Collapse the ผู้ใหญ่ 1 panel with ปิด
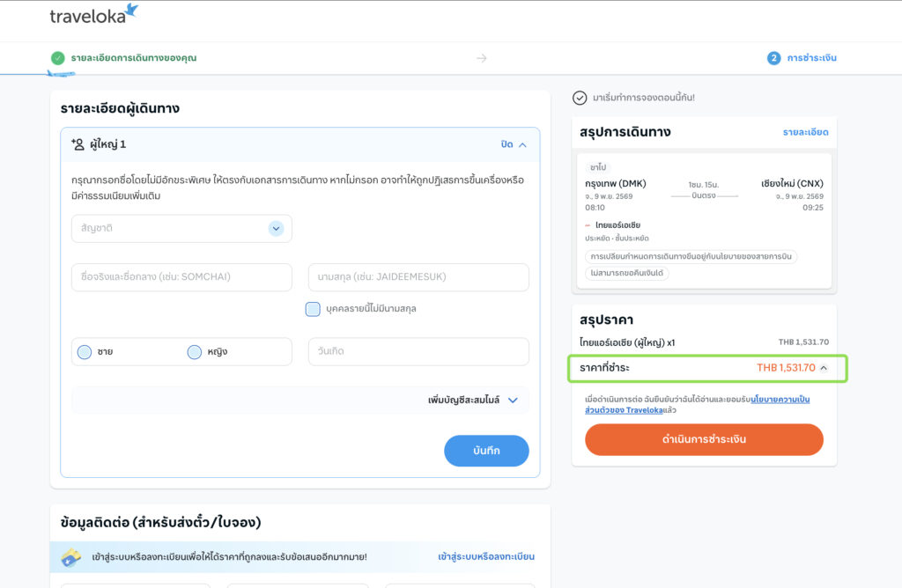 [514, 145]
